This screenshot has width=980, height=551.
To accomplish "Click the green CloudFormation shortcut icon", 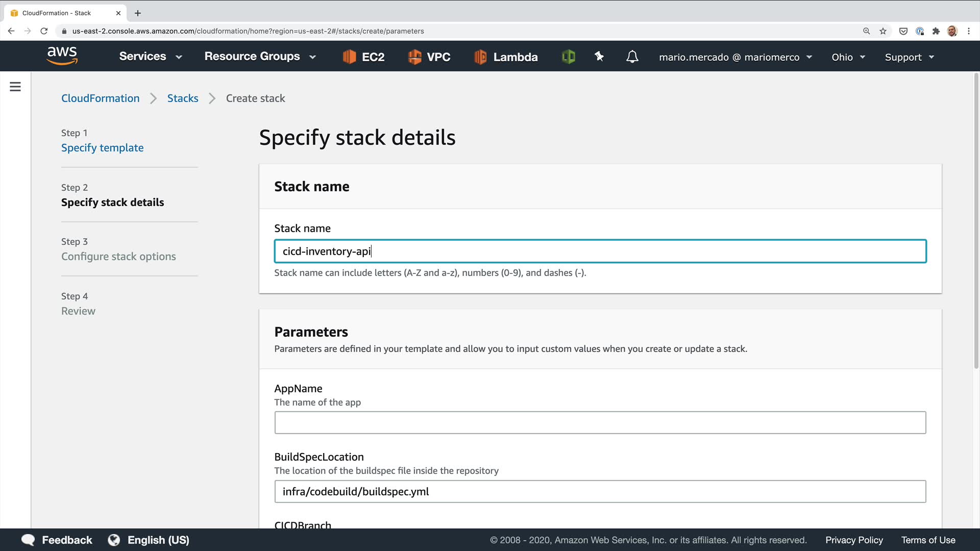I will 568,57.
